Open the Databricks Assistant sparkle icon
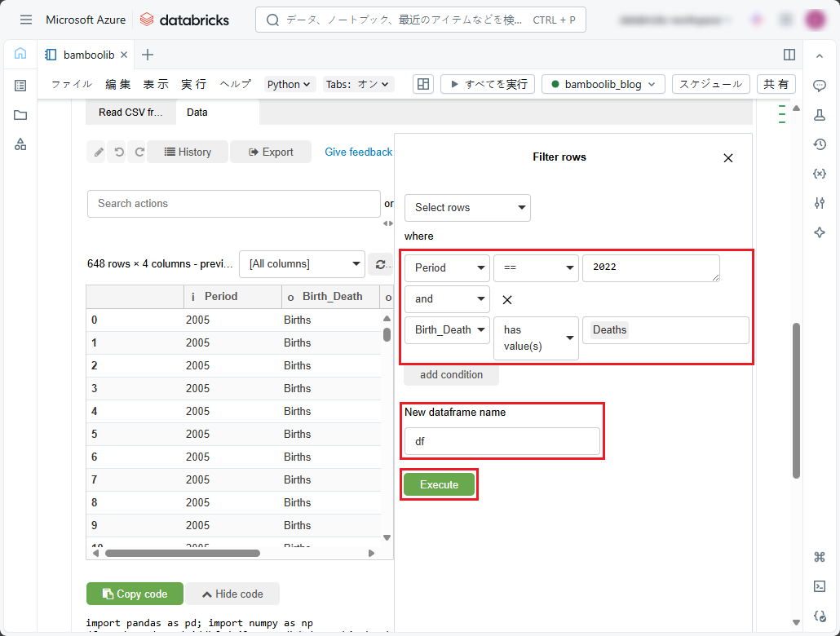The height and width of the screenshot is (636, 840). point(820,232)
